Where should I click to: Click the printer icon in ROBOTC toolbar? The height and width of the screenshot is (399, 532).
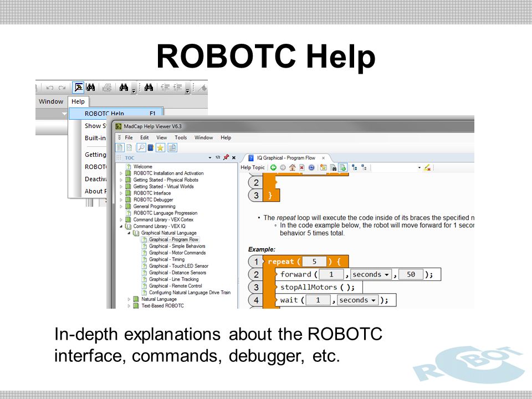(x=107, y=88)
